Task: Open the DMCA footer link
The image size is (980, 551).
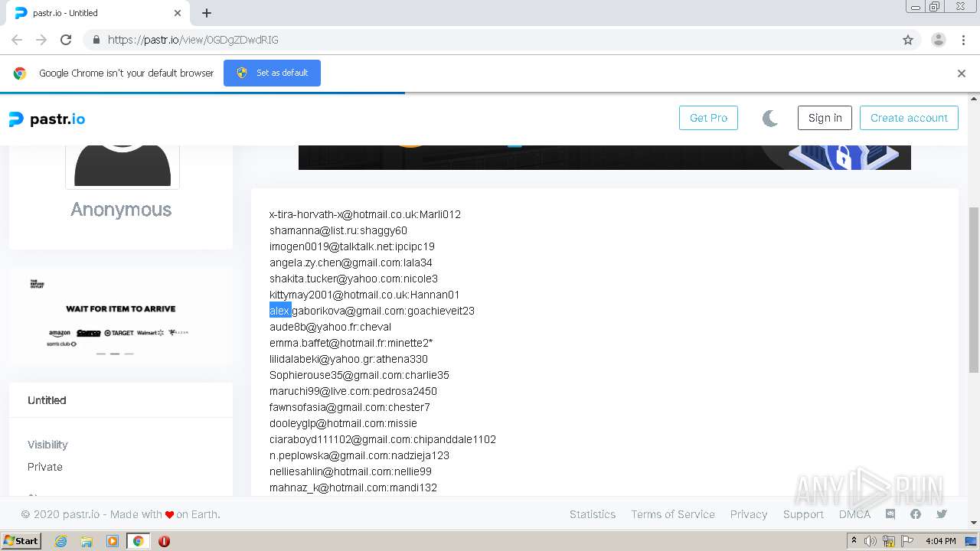Action: tap(854, 514)
